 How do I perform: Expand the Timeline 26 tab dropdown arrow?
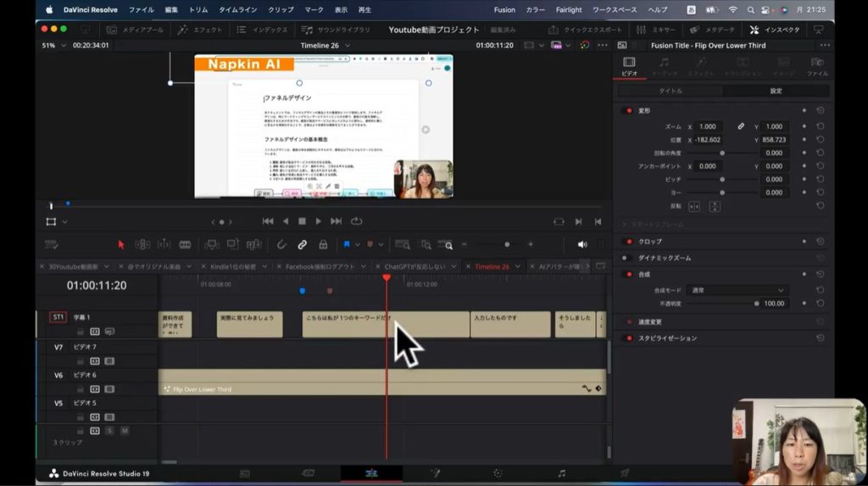347,45
